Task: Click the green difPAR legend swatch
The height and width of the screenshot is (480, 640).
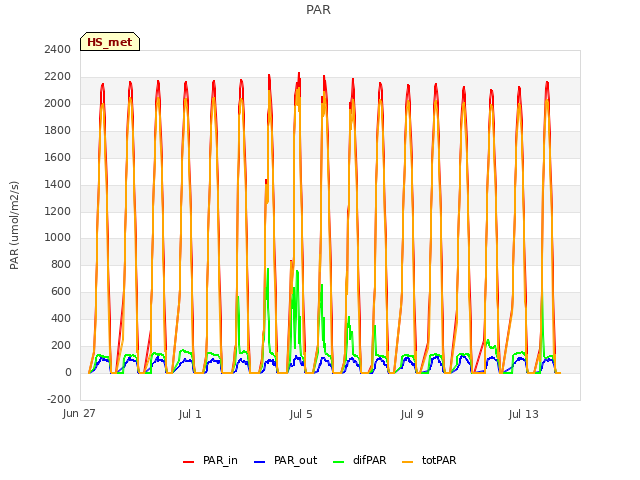Action: 338,461
